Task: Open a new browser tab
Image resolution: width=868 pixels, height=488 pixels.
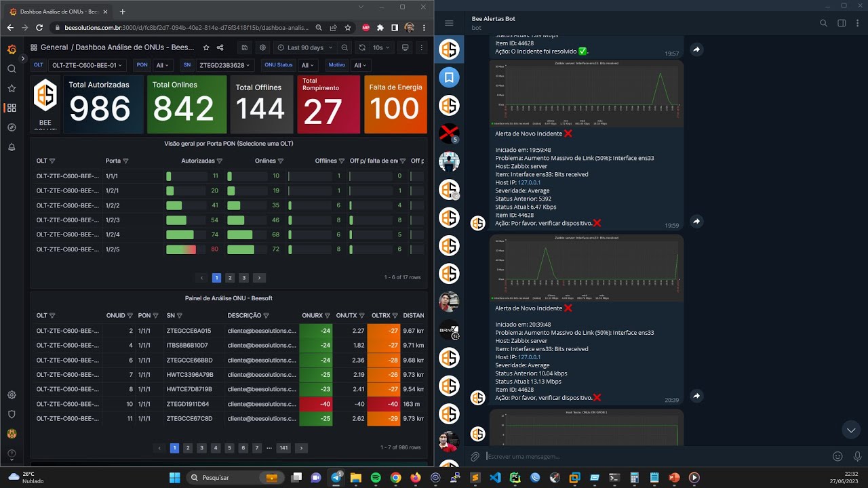Action: [123, 12]
